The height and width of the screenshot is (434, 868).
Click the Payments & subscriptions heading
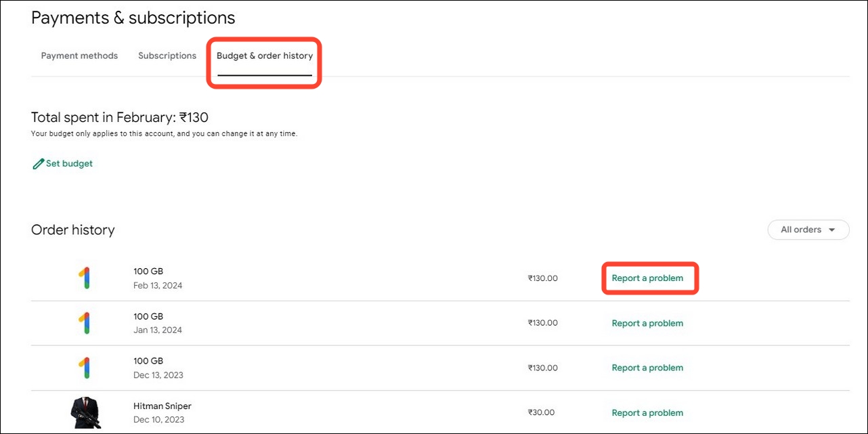click(133, 17)
